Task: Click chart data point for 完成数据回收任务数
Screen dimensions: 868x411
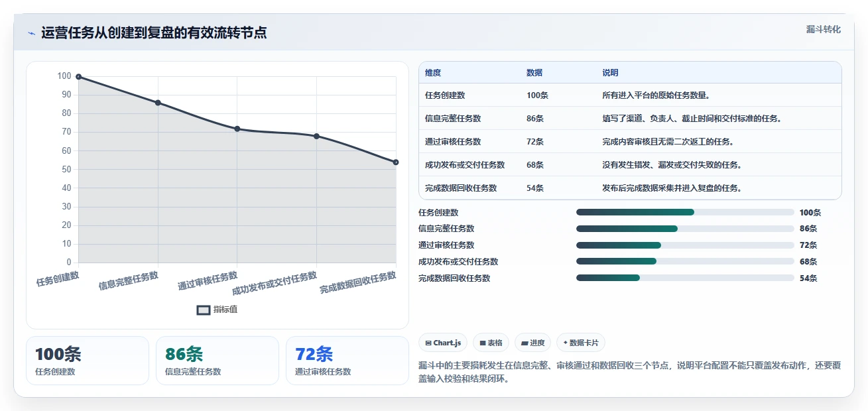Action: tap(396, 162)
